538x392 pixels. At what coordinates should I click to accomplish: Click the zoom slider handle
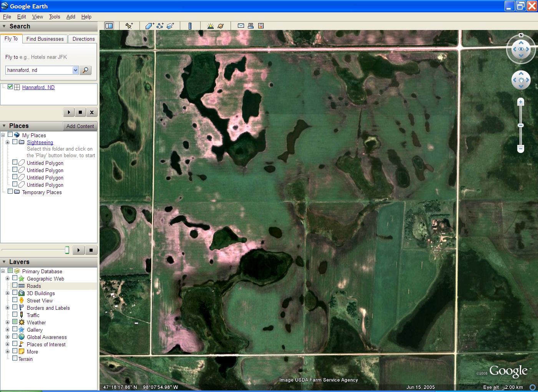pyautogui.click(x=521, y=125)
